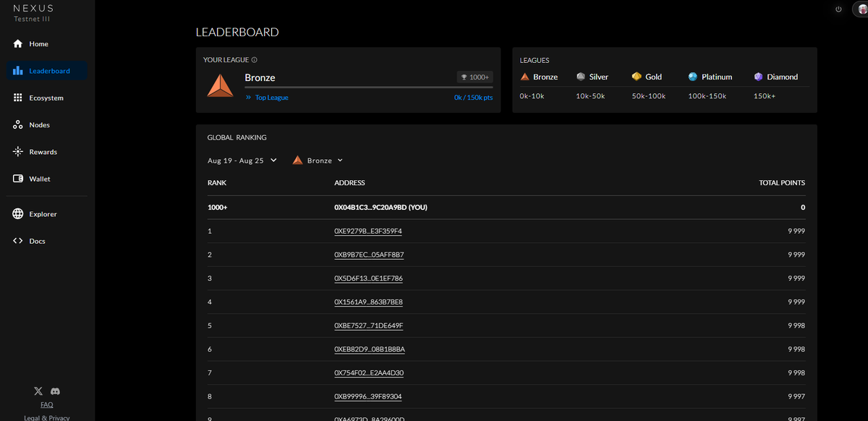Expand the Bronze league filter dropdown
Viewport: 868px width, 421px height.
(x=318, y=161)
